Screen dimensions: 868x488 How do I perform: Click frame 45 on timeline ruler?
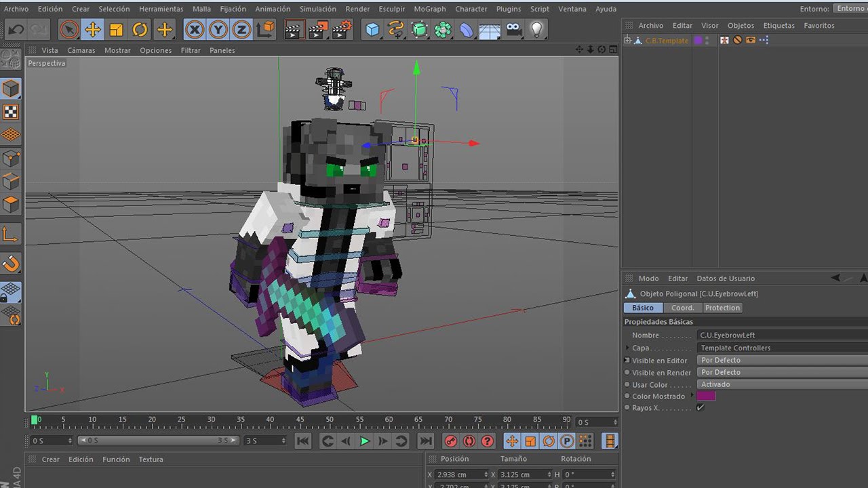click(x=300, y=420)
